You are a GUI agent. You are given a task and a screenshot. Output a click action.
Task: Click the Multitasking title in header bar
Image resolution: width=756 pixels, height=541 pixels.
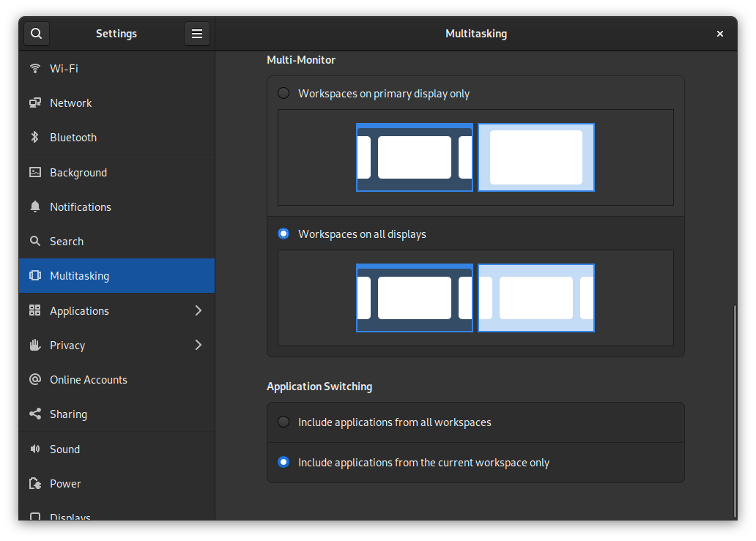[x=476, y=34]
